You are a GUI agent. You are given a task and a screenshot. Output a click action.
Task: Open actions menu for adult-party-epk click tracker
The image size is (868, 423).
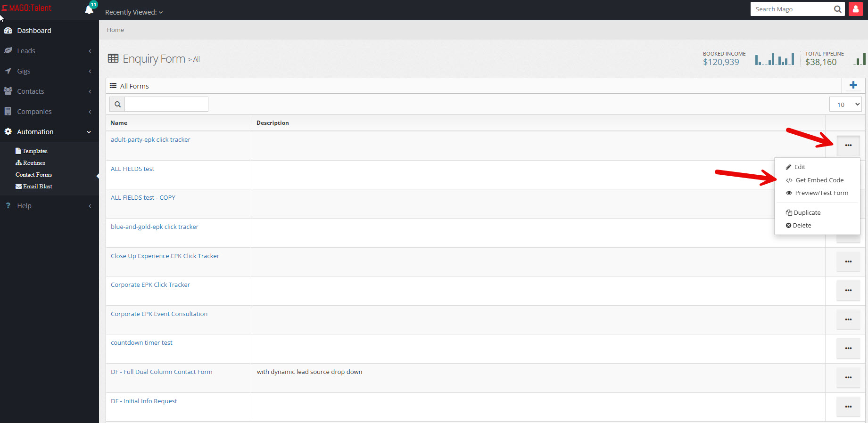848,146
